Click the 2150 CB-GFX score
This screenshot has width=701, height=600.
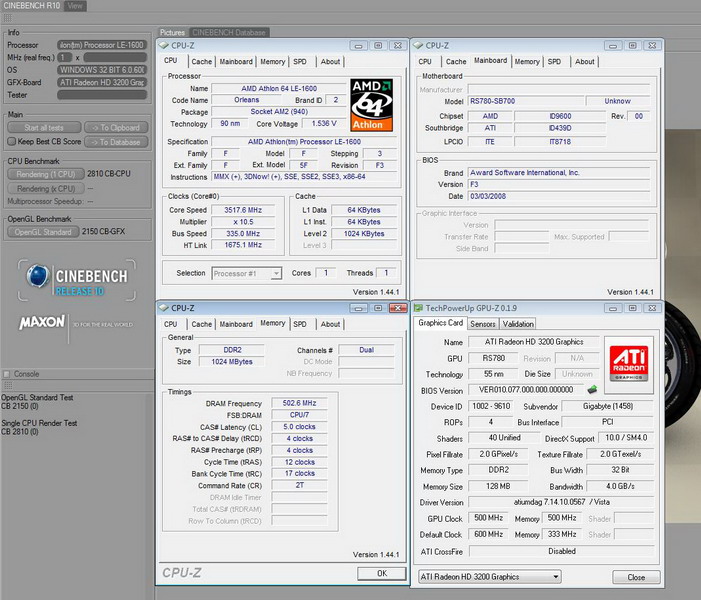pyautogui.click(x=103, y=231)
